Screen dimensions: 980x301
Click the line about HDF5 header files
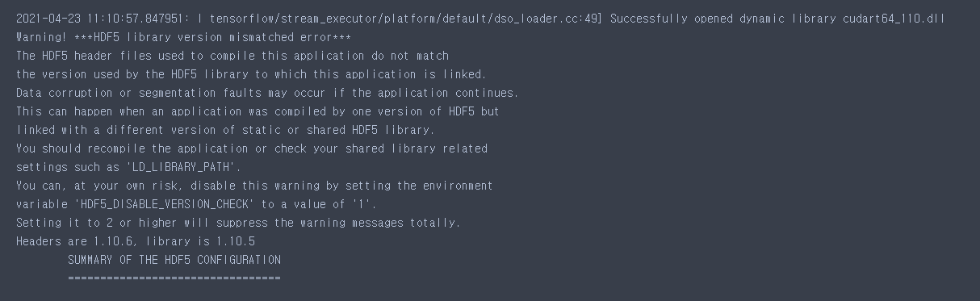pyautogui.click(x=232, y=56)
